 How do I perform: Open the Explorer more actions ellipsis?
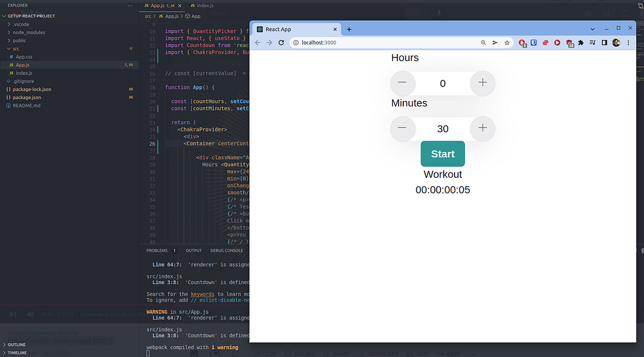click(130, 5)
